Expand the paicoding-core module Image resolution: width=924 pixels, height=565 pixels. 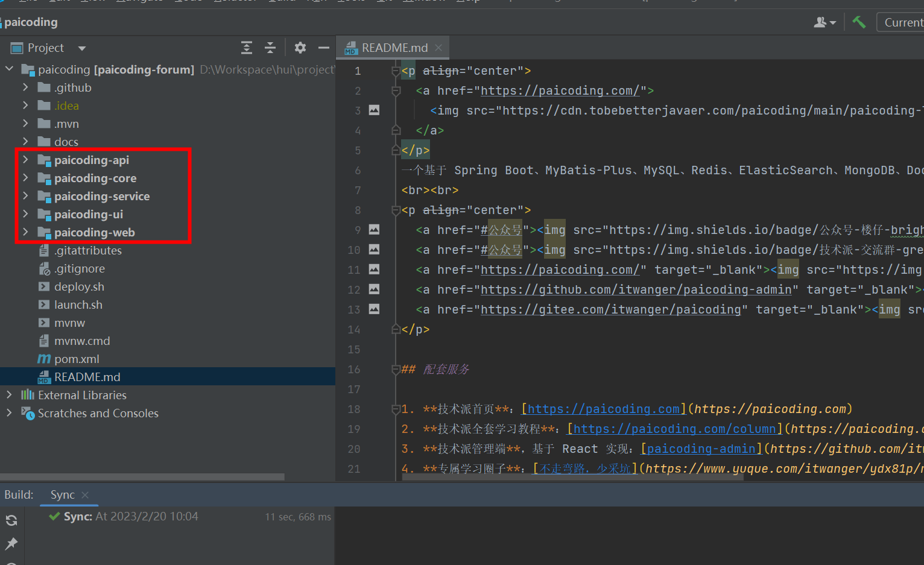coord(25,178)
